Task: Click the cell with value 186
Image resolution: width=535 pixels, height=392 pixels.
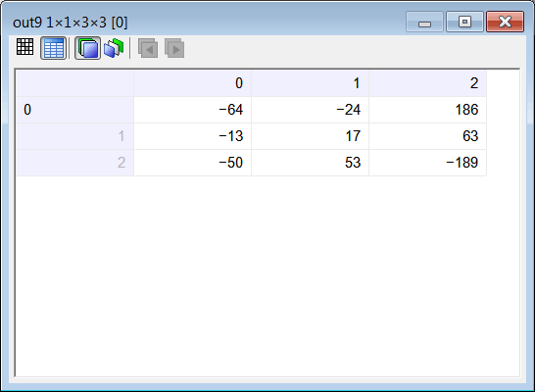Action: click(x=428, y=110)
